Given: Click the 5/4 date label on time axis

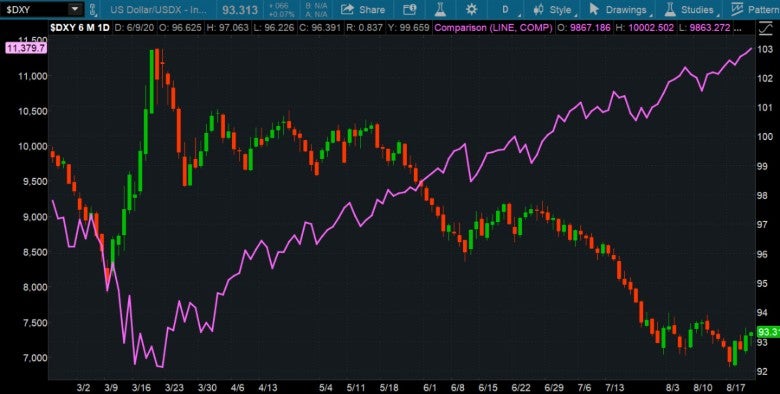Looking at the screenshot, I should coord(326,388).
